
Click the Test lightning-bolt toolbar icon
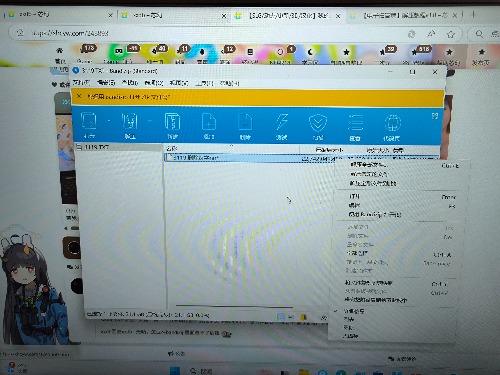point(282,125)
